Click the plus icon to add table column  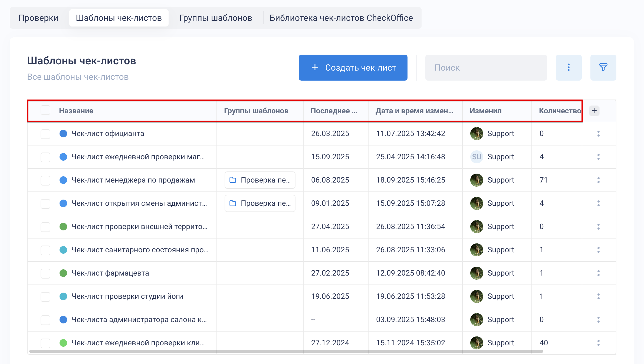[594, 111]
